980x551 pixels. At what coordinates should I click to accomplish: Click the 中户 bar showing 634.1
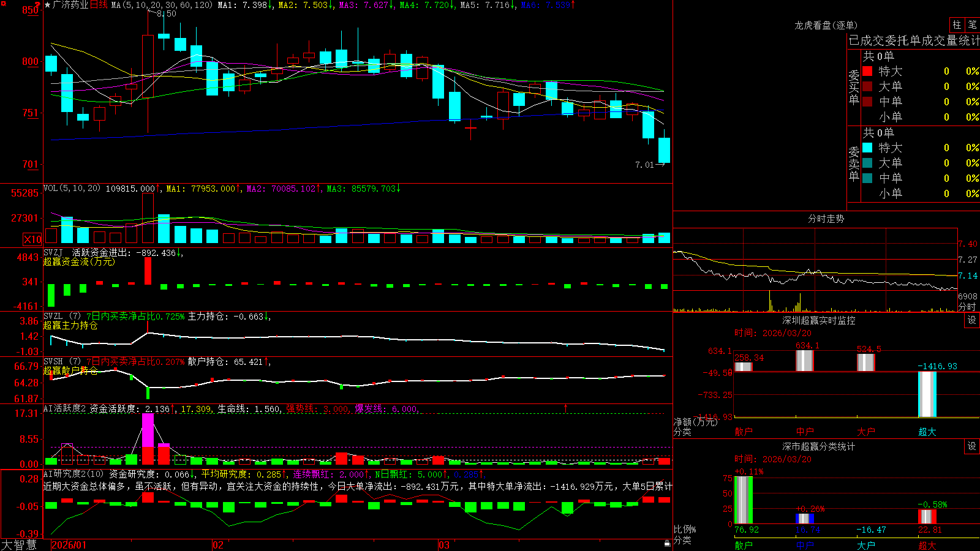click(804, 361)
